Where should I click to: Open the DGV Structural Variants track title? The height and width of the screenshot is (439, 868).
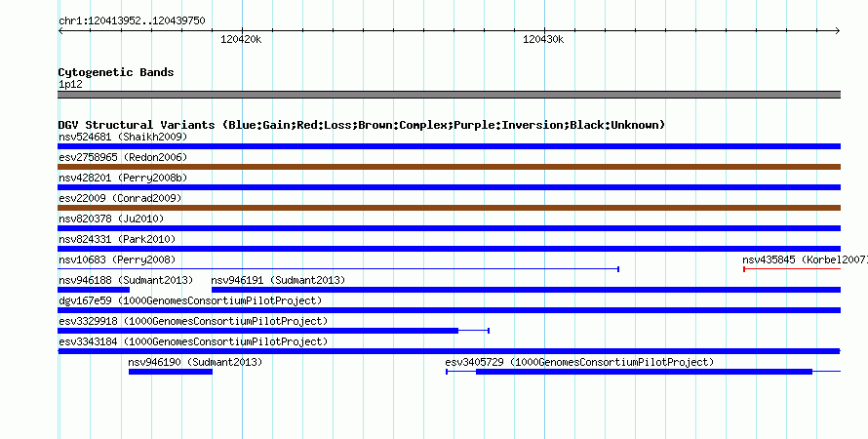[x=361, y=125]
